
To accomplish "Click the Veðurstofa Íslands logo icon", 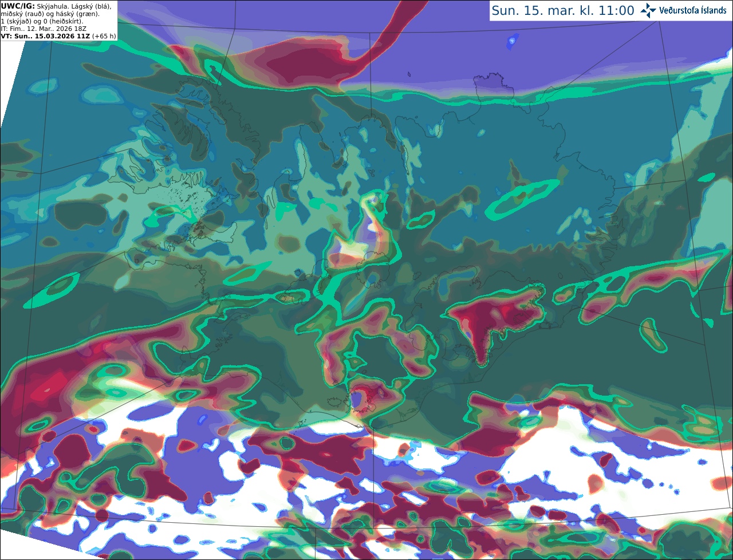I will [648, 10].
